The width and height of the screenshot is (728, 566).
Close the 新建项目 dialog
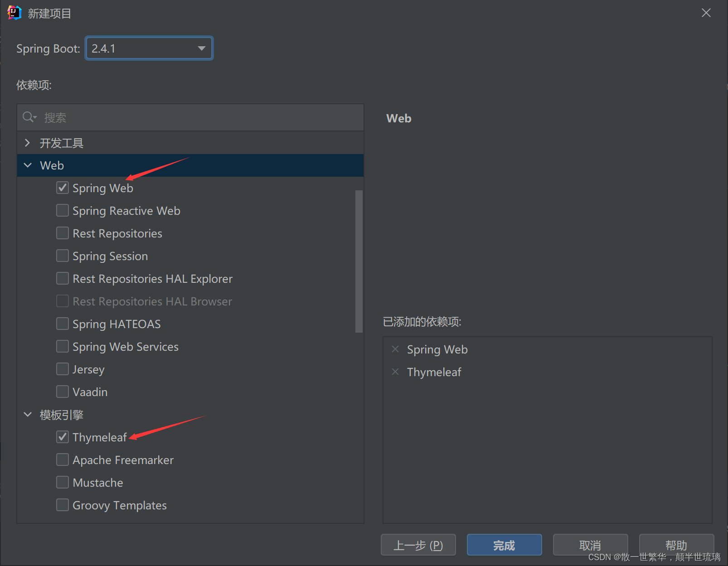pos(706,13)
